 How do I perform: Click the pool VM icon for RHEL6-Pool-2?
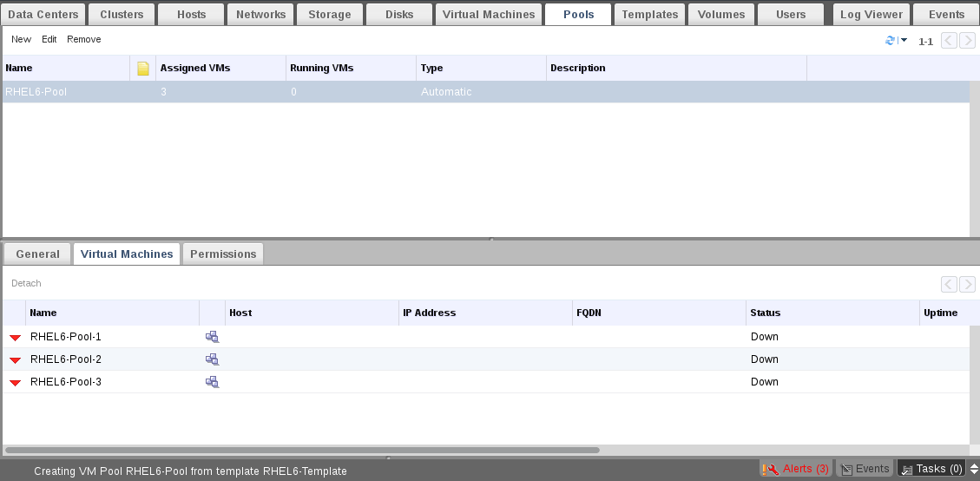[x=212, y=359]
